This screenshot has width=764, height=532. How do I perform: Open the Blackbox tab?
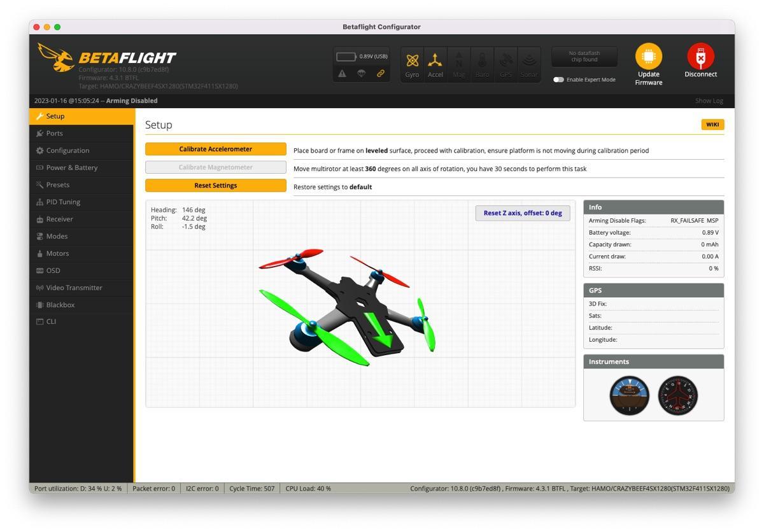tap(81, 305)
